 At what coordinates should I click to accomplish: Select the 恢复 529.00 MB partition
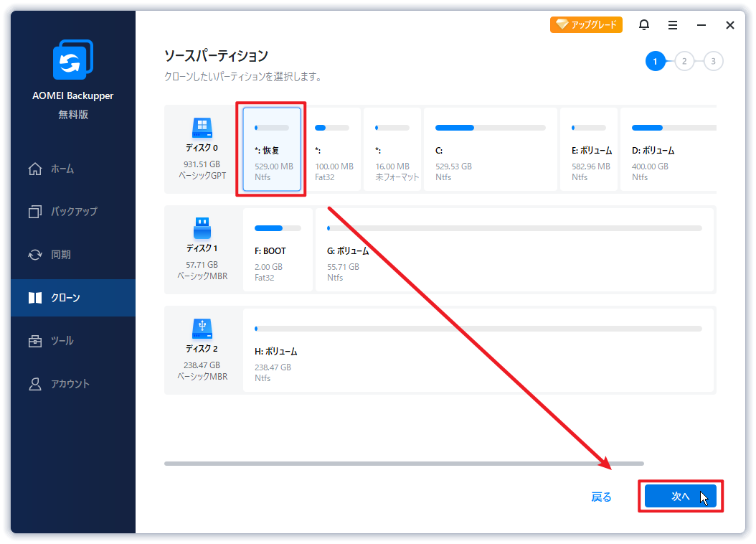pos(271,149)
